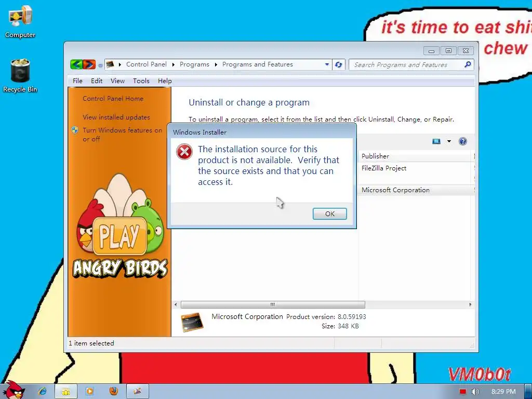
Task: Open the Tools menu
Action: tap(141, 81)
